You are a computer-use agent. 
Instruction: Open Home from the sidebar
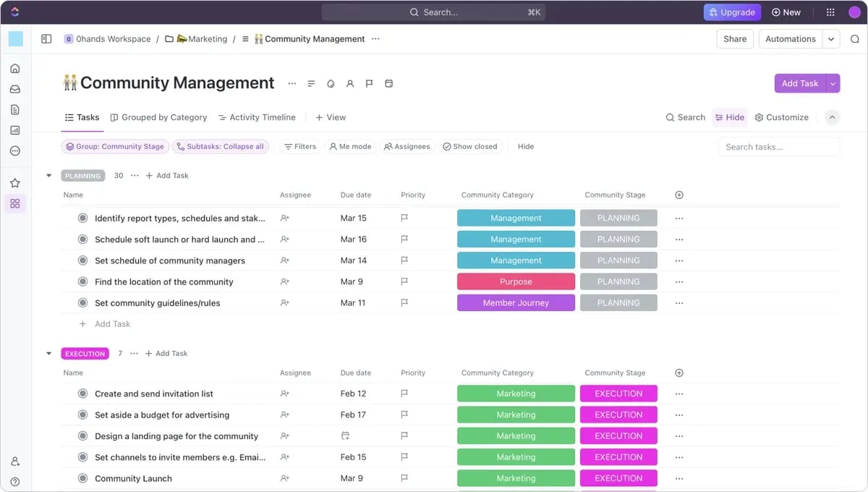(x=14, y=68)
